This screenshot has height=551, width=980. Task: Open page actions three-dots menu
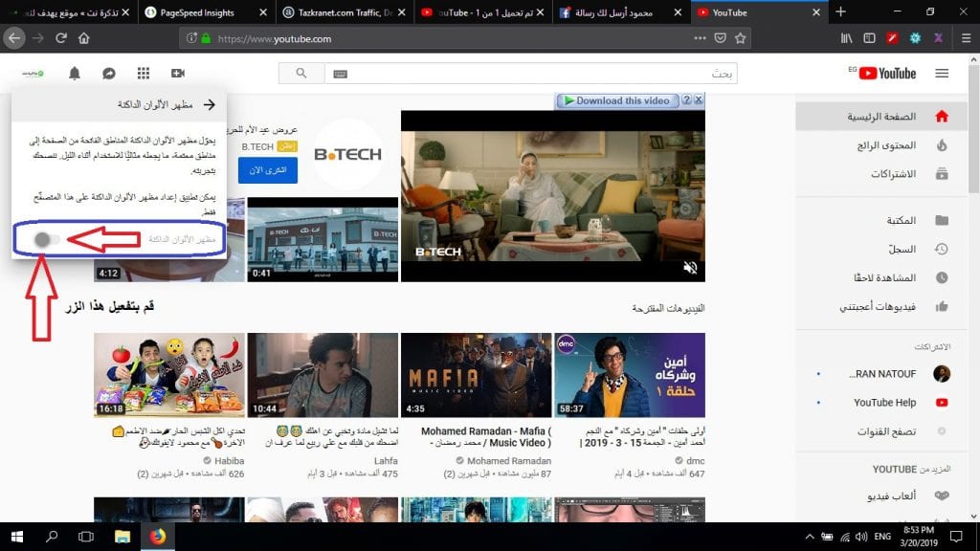[x=700, y=38]
